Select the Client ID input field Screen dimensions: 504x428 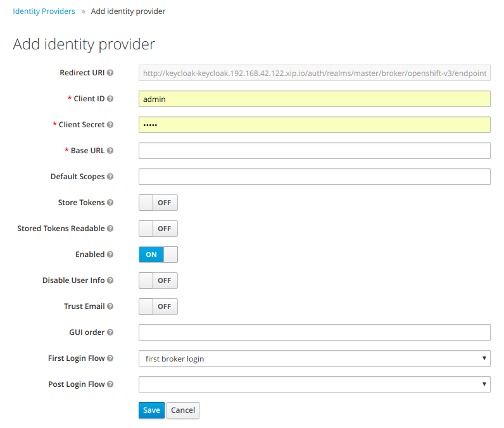click(x=314, y=99)
